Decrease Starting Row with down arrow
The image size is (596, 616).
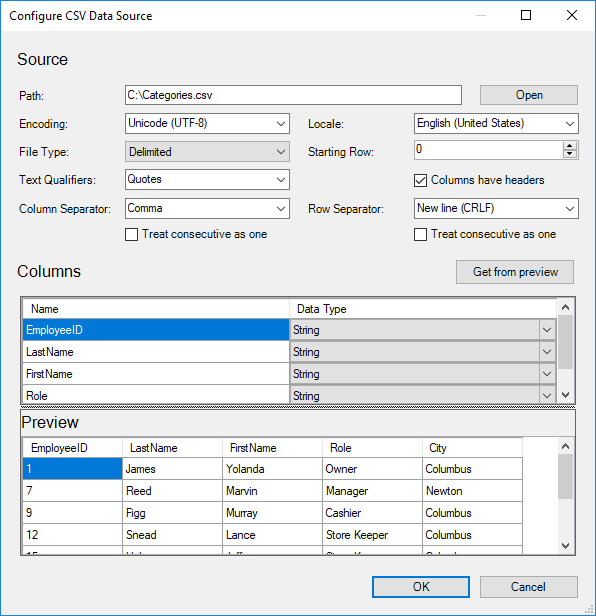tap(570, 154)
